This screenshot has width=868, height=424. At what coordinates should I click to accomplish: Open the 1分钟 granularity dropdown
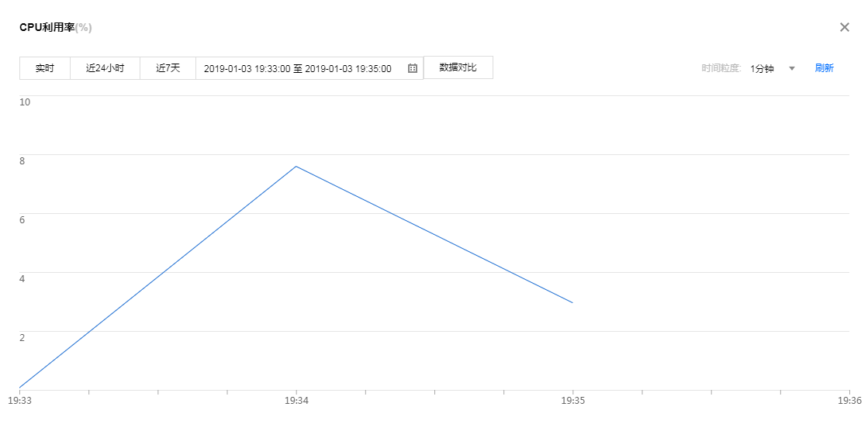coord(763,68)
